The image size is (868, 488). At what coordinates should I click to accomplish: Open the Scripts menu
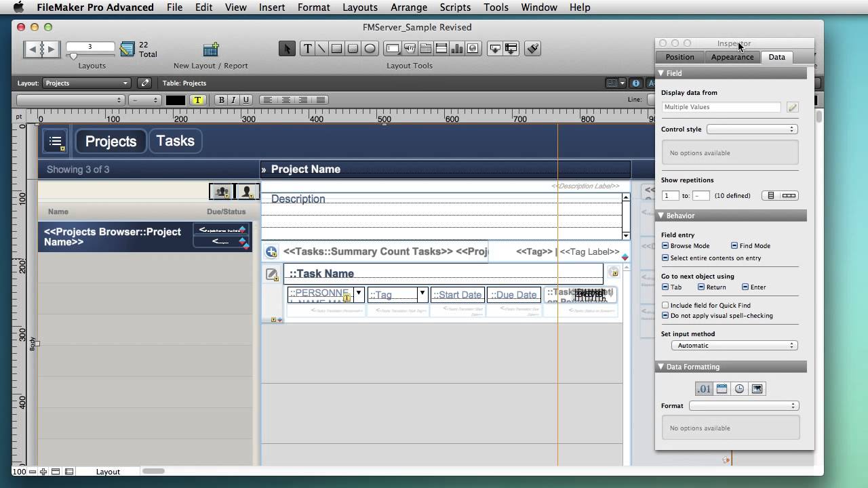pyautogui.click(x=455, y=7)
